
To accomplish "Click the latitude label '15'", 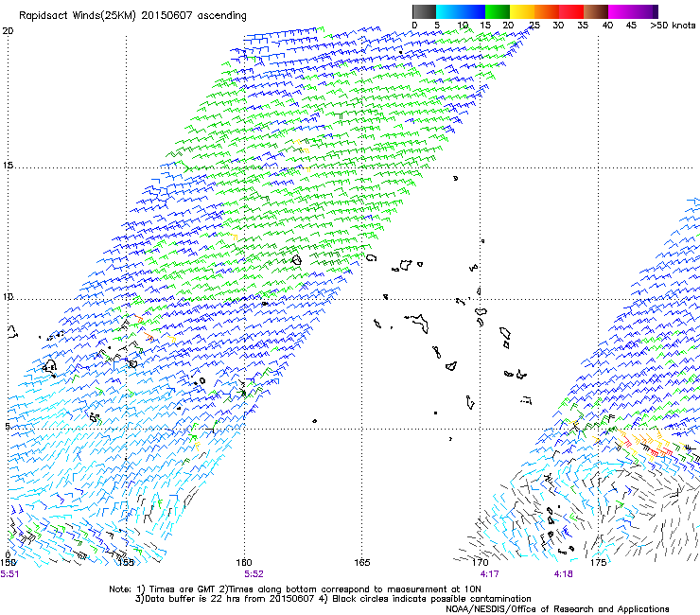I will coord(8,166).
